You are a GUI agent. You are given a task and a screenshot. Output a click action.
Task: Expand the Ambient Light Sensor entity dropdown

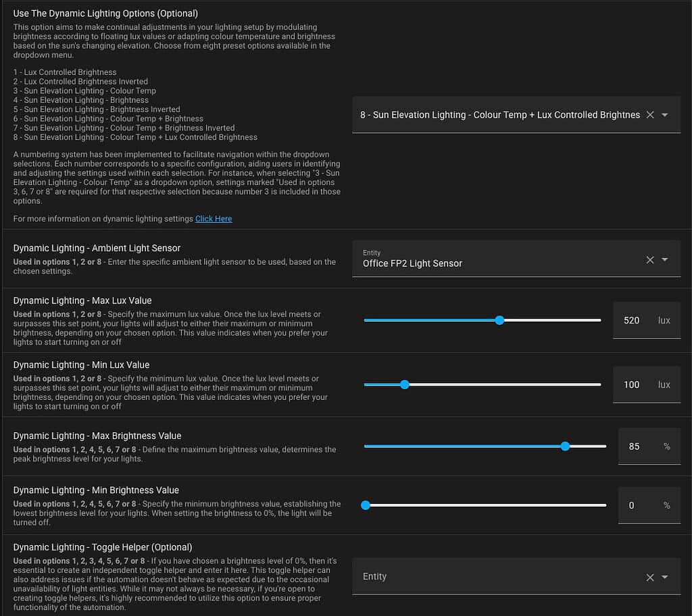[665, 260]
